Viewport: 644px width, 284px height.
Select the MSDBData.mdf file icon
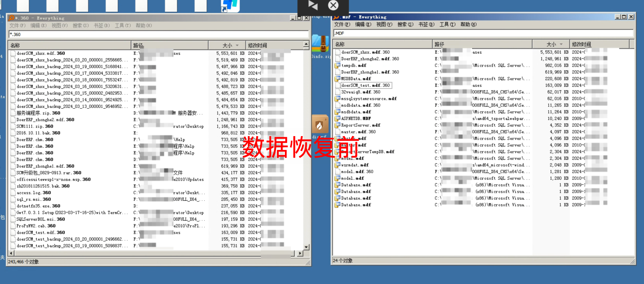click(x=338, y=79)
